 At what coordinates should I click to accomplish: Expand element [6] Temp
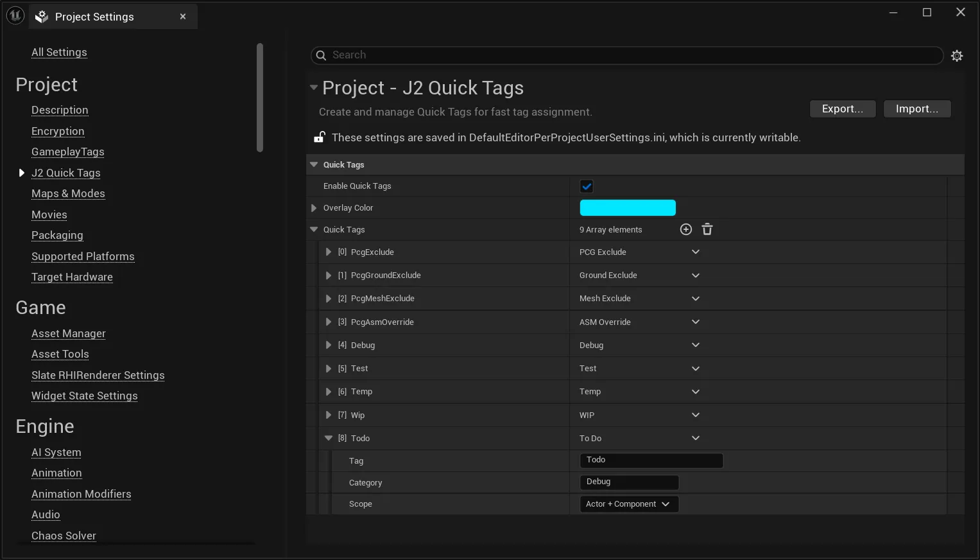tap(329, 392)
